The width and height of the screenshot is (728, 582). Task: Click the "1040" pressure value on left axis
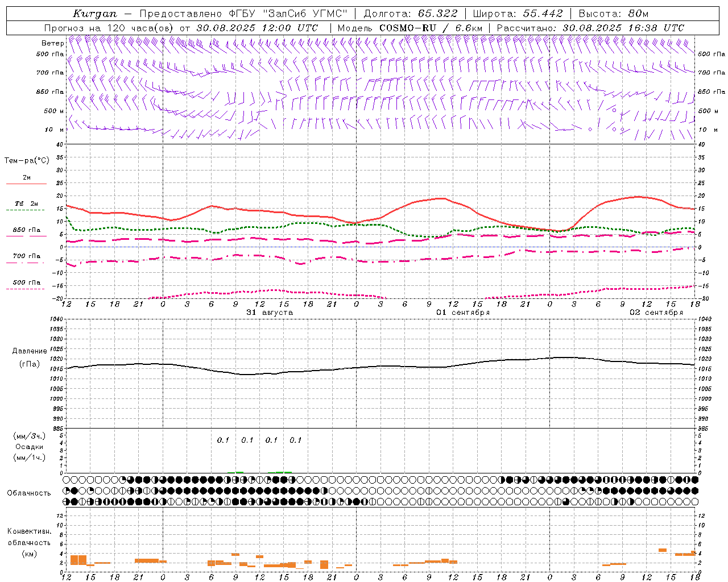[55, 319]
